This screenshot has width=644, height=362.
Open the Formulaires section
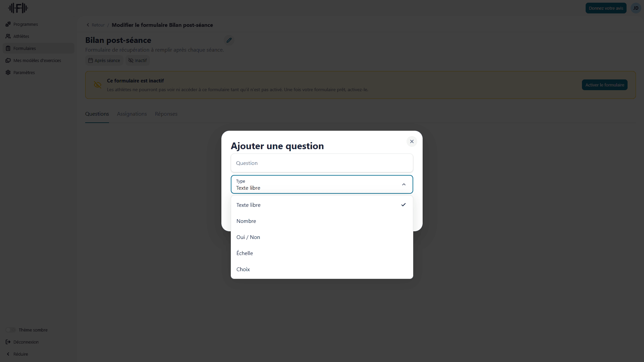(x=24, y=48)
